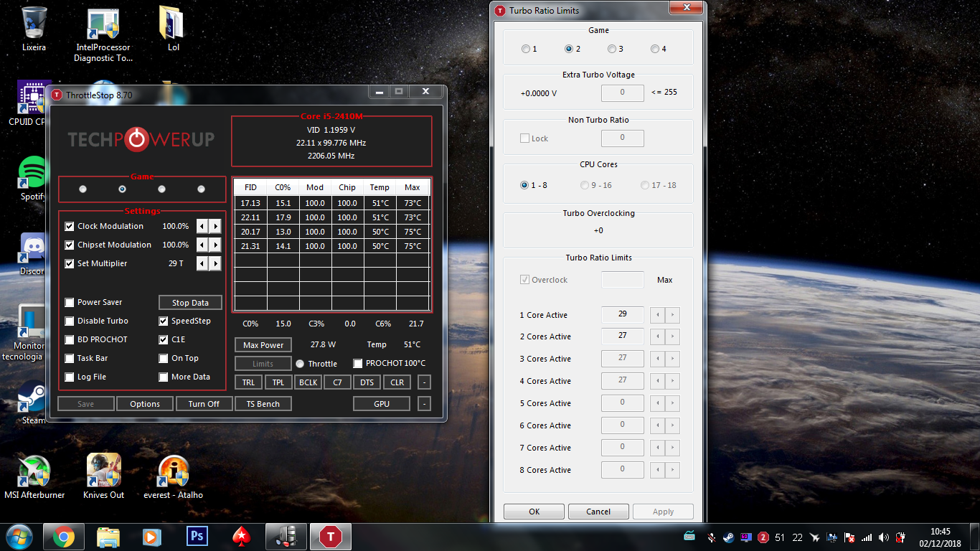Open Action Center flag tray icon

click(849, 537)
